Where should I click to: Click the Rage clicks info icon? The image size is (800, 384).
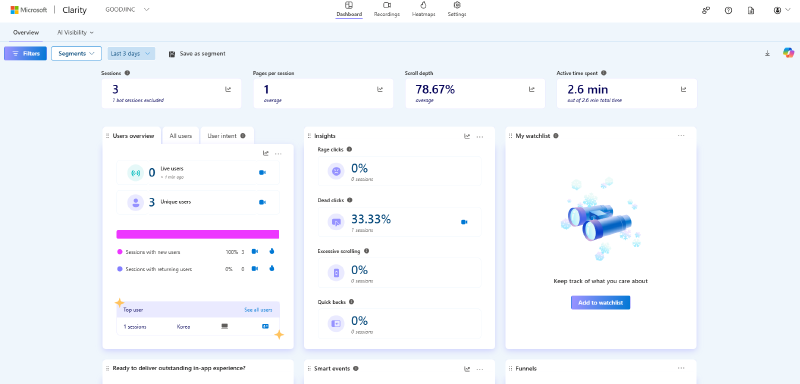tap(349, 149)
